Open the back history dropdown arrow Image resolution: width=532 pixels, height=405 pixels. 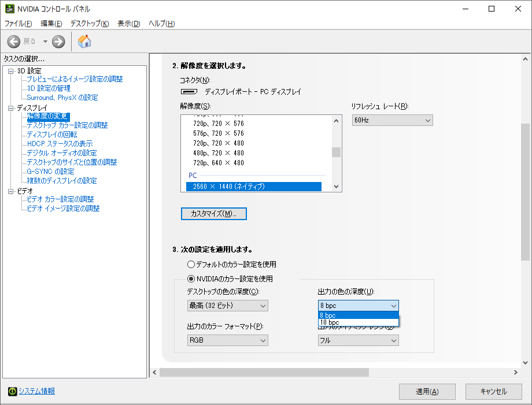point(45,42)
